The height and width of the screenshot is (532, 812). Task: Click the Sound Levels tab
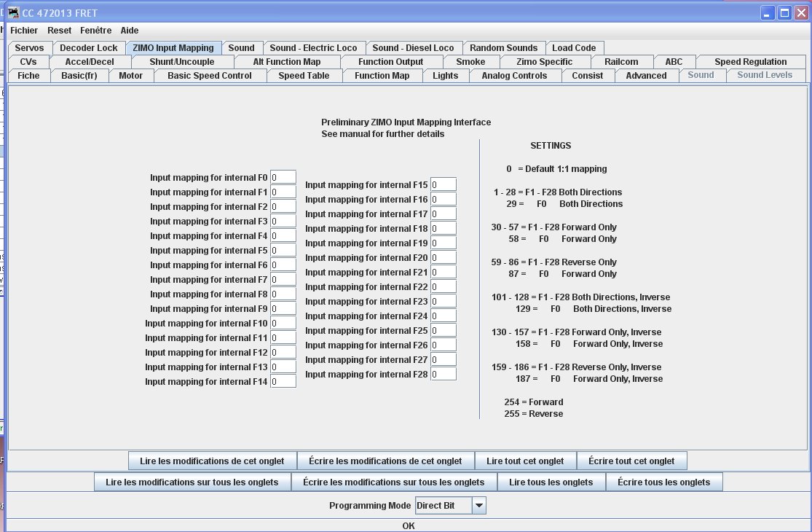coord(765,75)
